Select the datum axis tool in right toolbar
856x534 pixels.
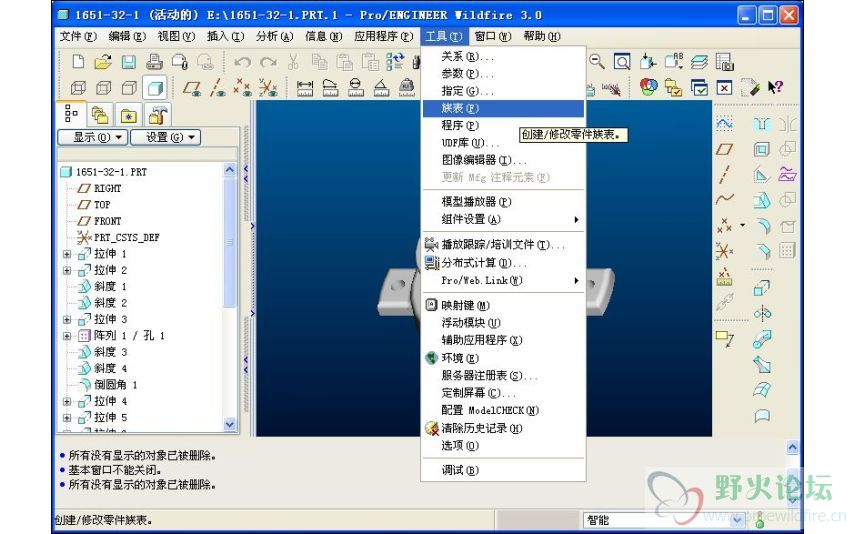coord(724,175)
